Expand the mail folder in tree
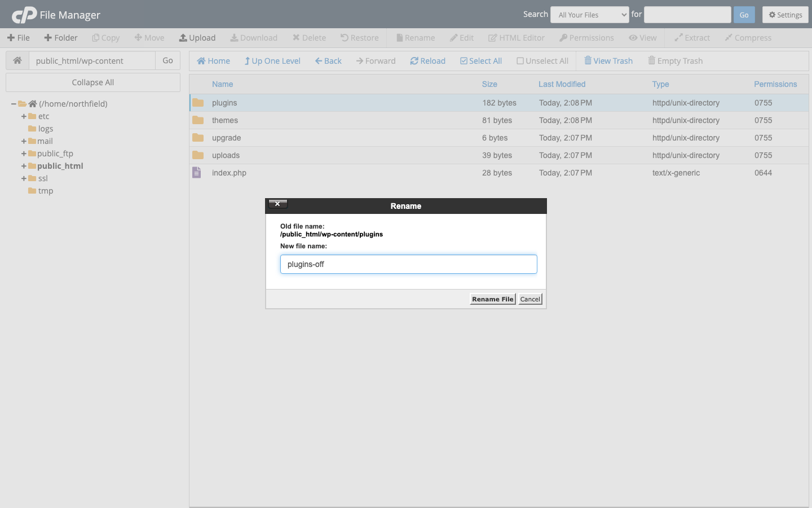Image resolution: width=812 pixels, height=508 pixels. click(x=24, y=141)
